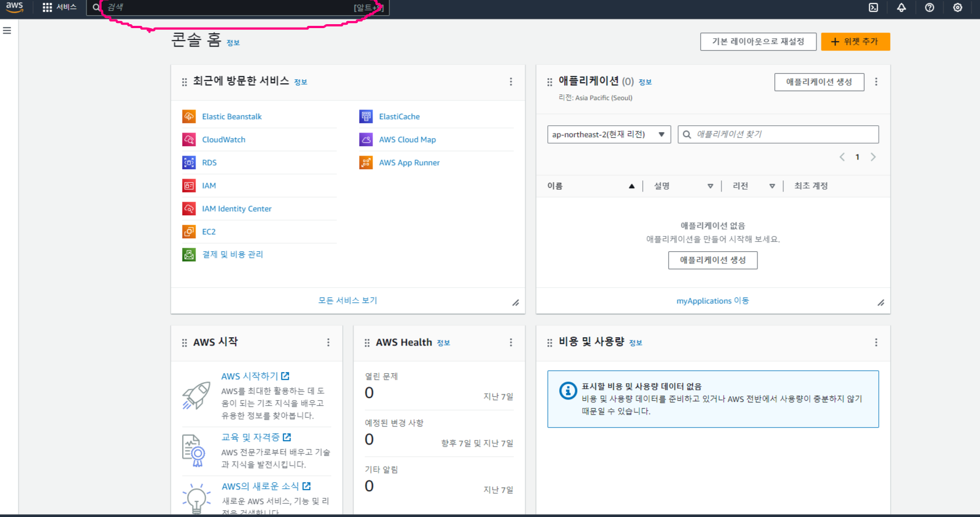This screenshot has height=517, width=980.
Task: Open AWS Health widget options menu
Action: pyautogui.click(x=511, y=342)
